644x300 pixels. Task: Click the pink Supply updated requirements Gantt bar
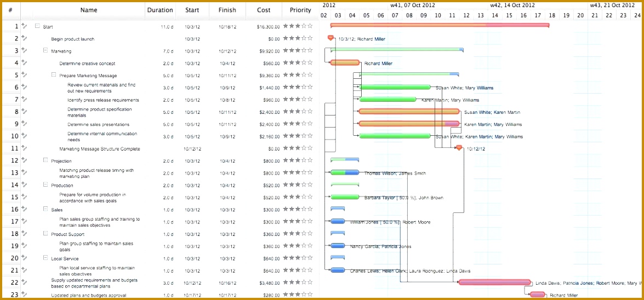tap(495, 282)
